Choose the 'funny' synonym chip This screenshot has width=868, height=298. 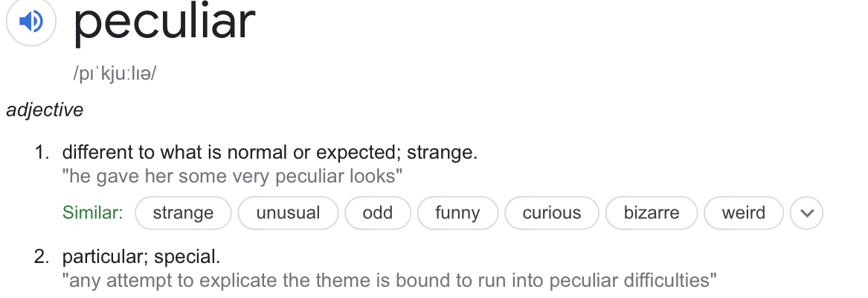click(x=457, y=213)
